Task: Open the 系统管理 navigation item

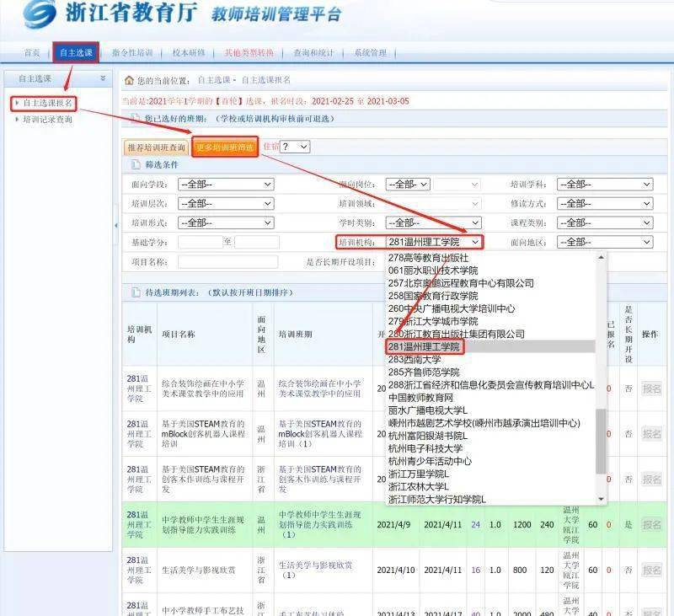Action: coord(371,53)
